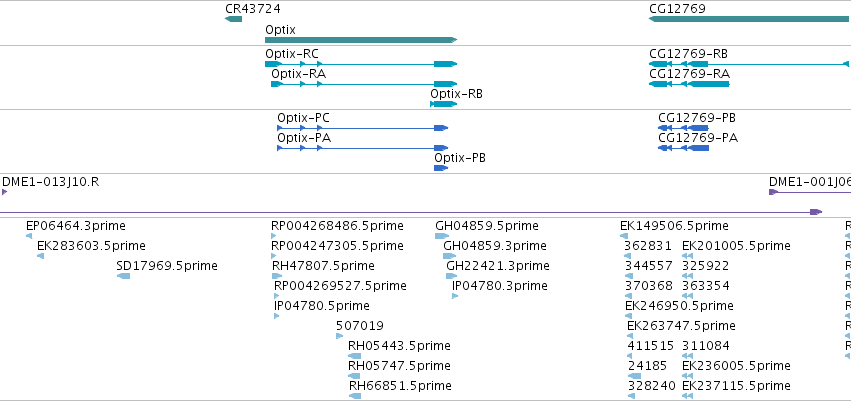Click the Optix-PB protein glyph
This screenshot has height=401, width=851.
441,168
